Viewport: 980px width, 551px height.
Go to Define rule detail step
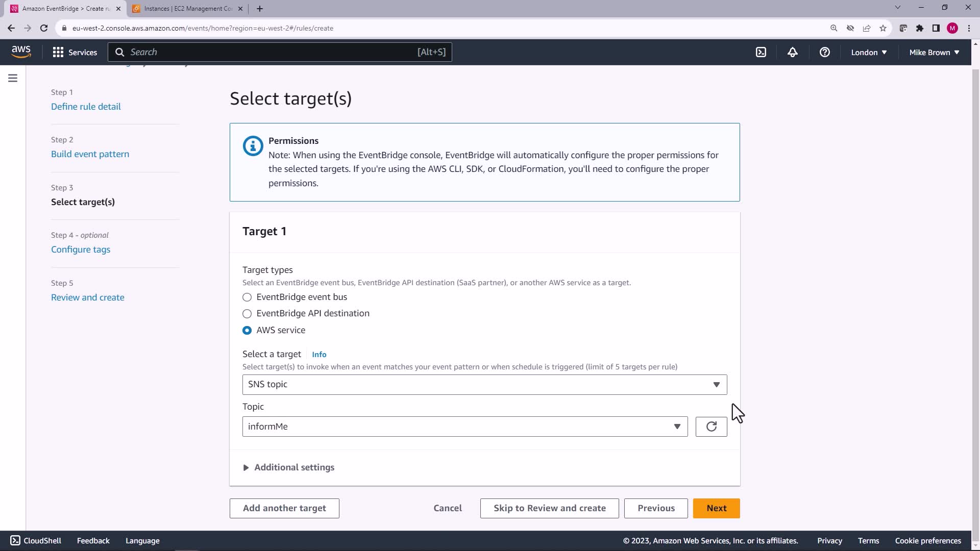(x=86, y=107)
